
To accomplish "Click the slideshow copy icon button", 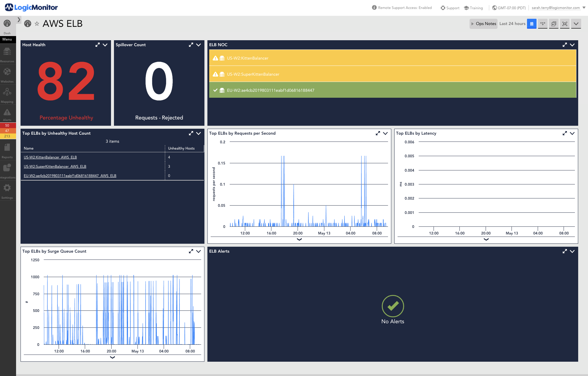I will click(554, 24).
